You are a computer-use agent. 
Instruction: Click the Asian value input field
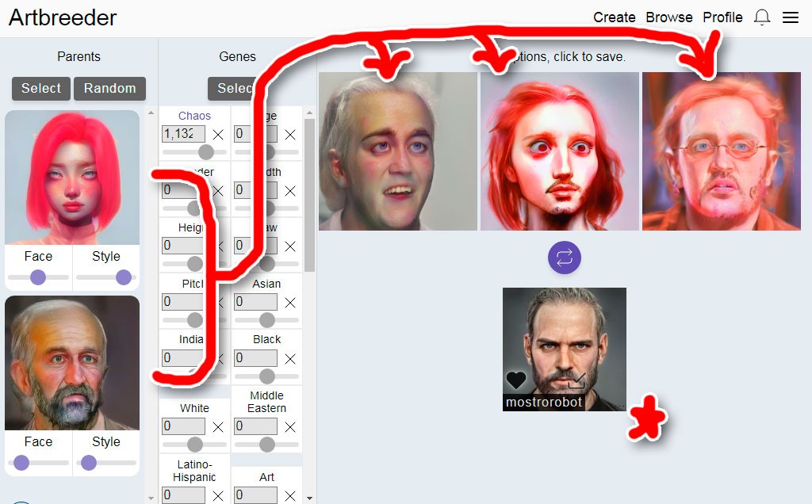pos(256,302)
